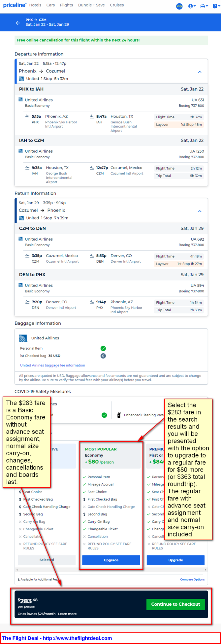Screen dimensions: 221x644
Task: Click the 'CZM to DEN' segment heading
Action: pos(32,228)
